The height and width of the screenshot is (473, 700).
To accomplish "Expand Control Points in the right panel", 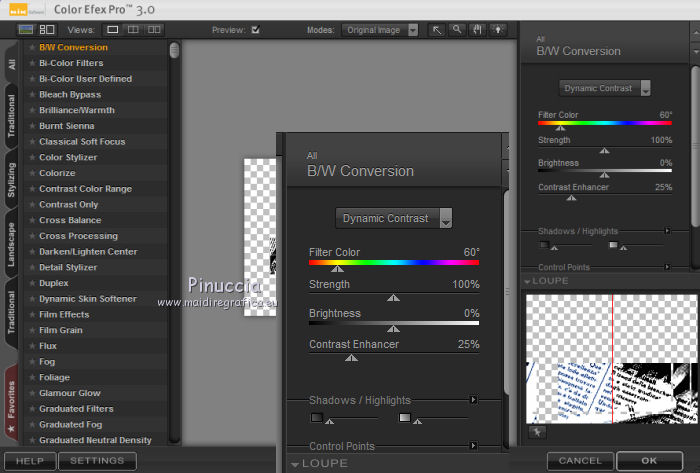I will [x=667, y=267].
